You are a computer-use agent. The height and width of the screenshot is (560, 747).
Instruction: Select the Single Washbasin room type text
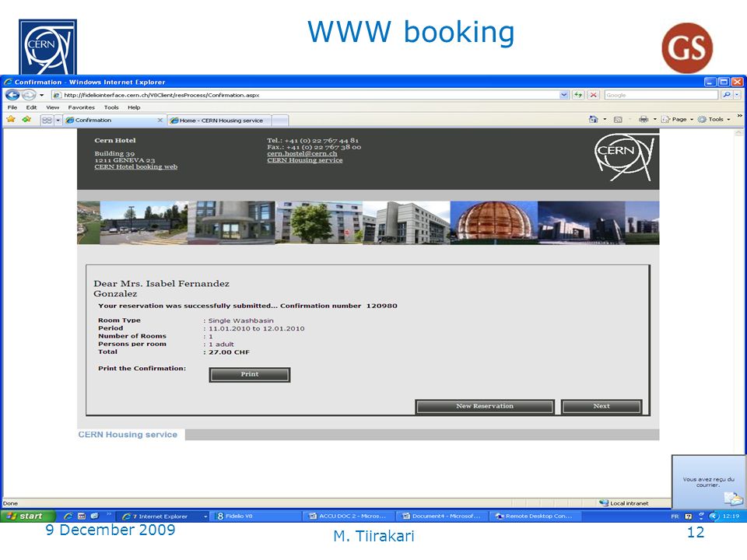240,320
